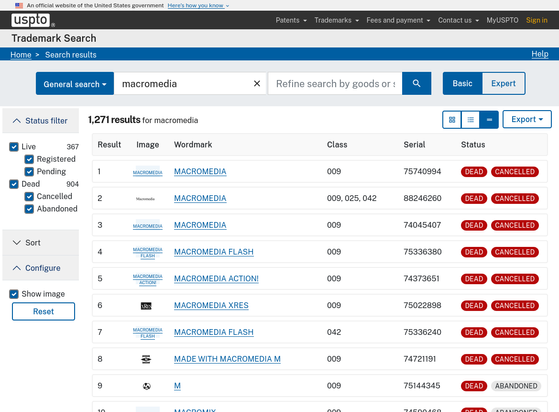Click the Status column header
This screenshot has width=559, height=412.
pyautogui.click(x=473, y=145)
